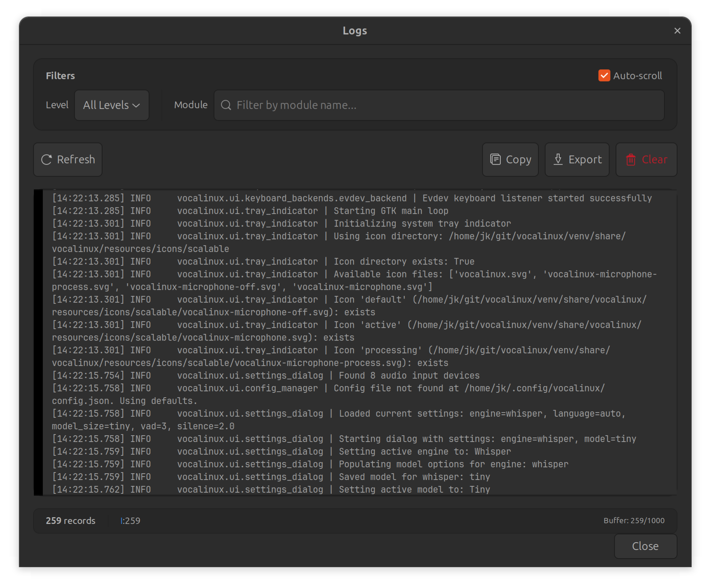Select the log line Icon 'default'
This screenshot has height=588, width=710.
pyautogui.click(x=349, y=306)
